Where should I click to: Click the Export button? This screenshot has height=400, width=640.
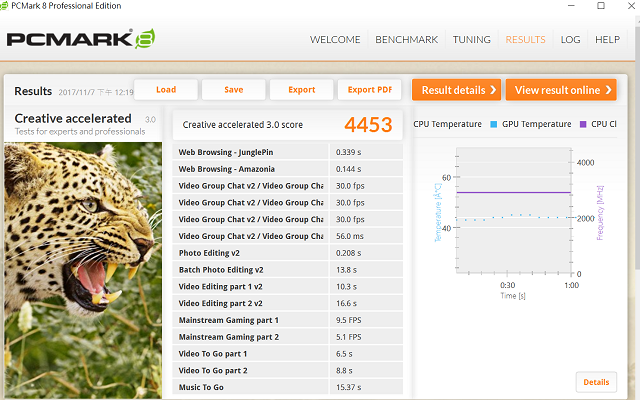(302, 89)
